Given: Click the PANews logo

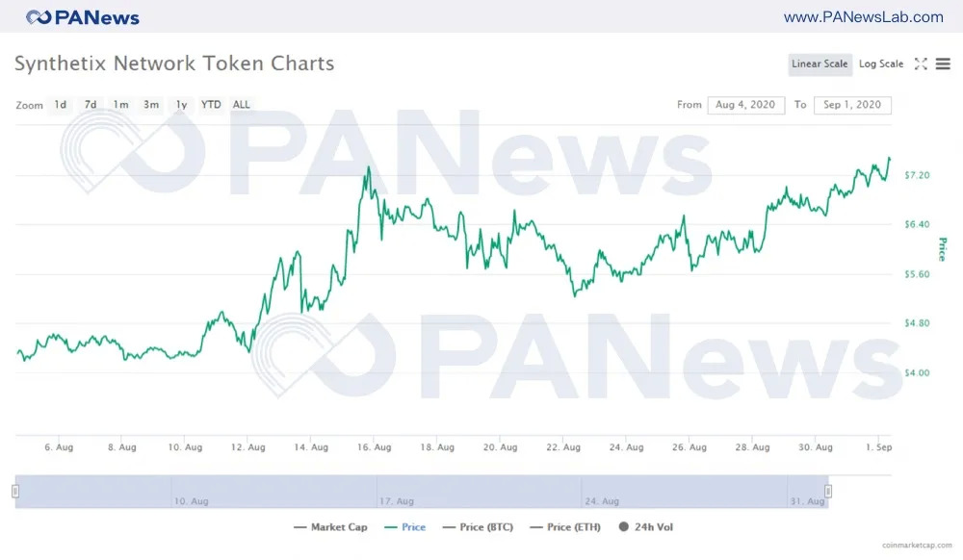Looking at the screenshot, I should (x=83, y=17).
